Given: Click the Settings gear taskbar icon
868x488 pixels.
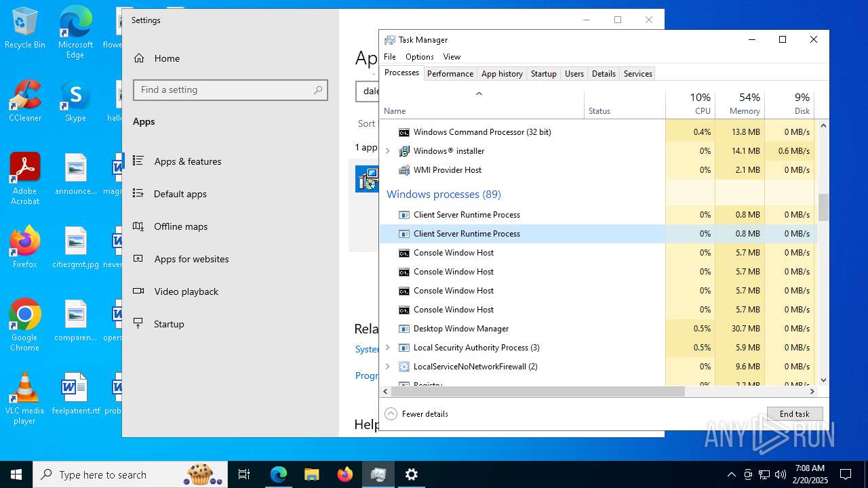Looking at the screenshot, I should (412, 474).
